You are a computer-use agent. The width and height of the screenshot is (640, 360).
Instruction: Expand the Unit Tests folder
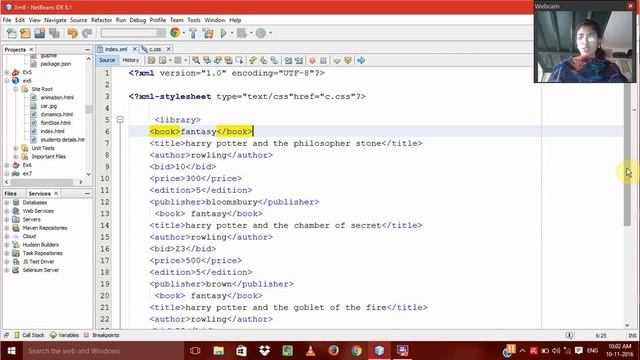click(16, 148)
